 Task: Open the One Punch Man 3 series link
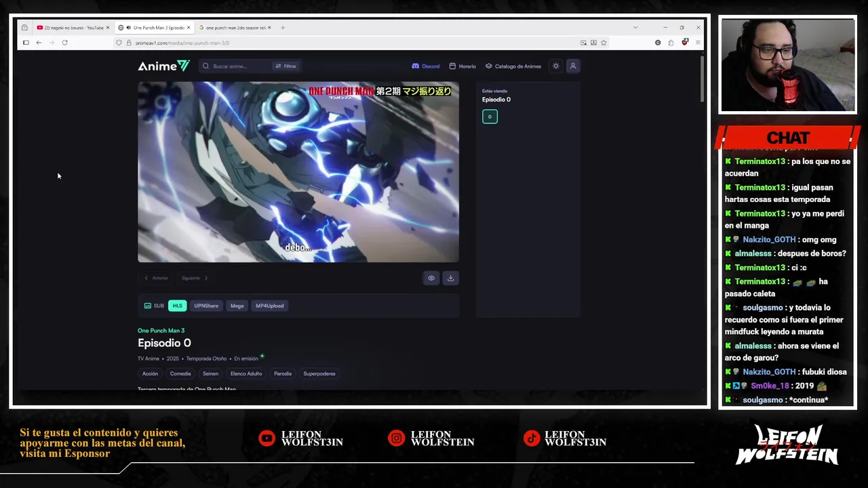tap(161, 331)
